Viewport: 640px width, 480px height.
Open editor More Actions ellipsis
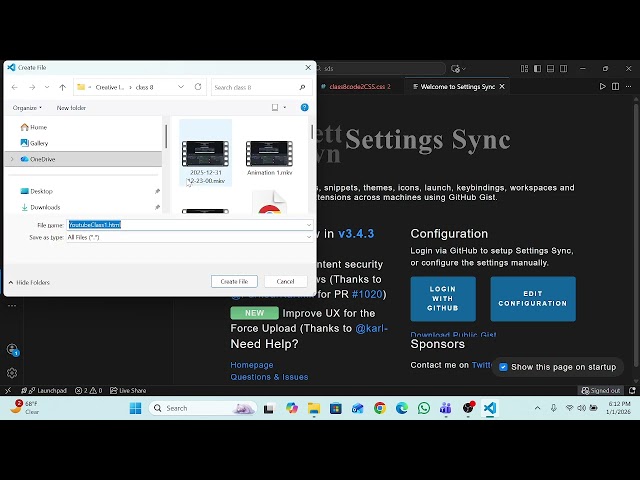tap(629, 87)
